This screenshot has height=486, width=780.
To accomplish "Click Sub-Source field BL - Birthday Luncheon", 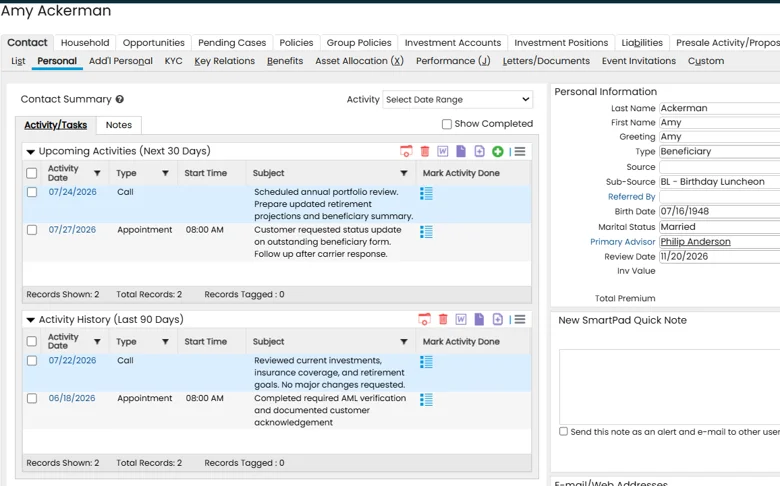I will click(x=719, y=182).
